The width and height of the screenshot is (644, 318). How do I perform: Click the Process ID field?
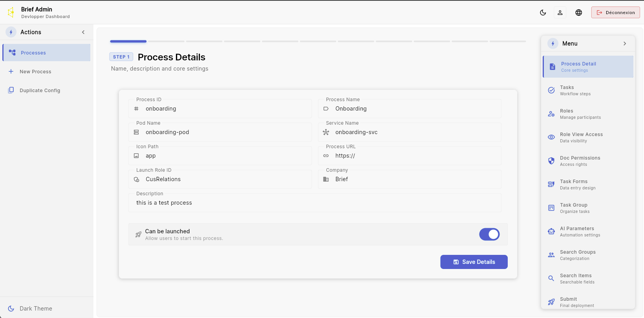220,109
